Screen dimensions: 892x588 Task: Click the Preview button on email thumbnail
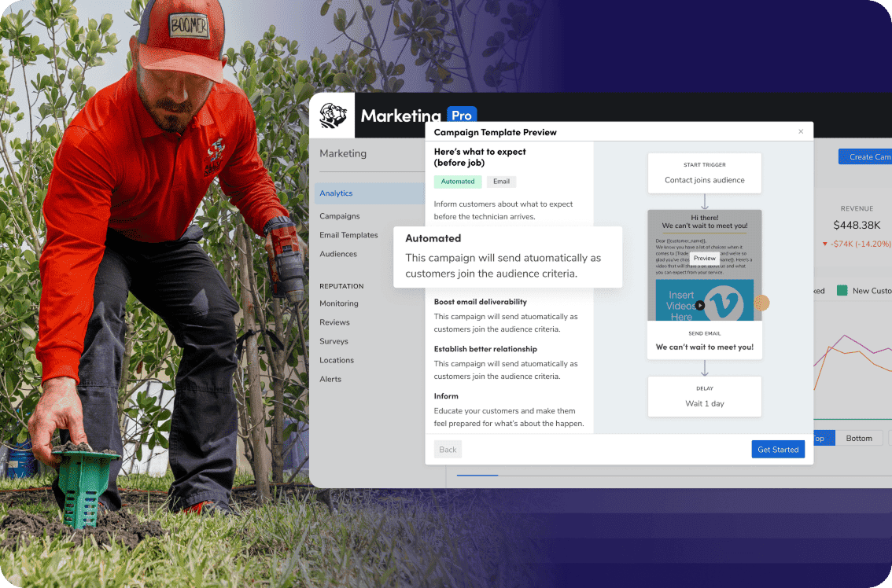pyautogui.click(x=704, y=258)
